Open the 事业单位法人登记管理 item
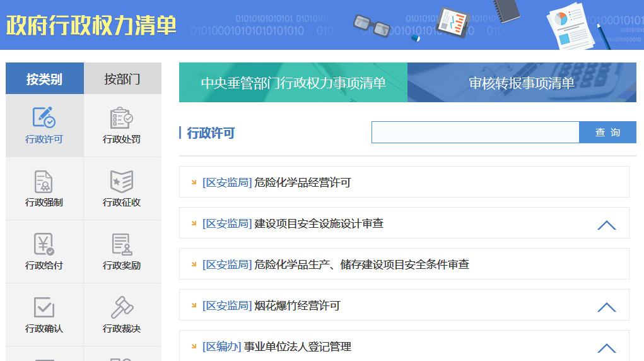The width and height of the screenshot is (644, 361). tap(297, 346)
